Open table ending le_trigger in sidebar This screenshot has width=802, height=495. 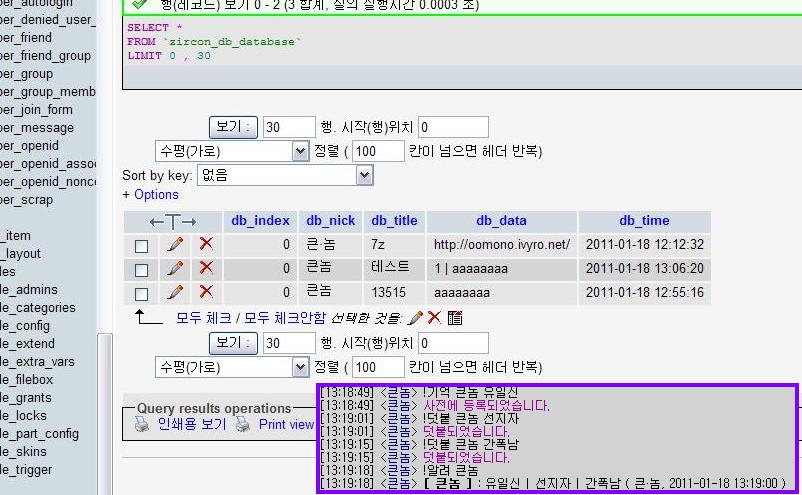click(x=26, y=469)
